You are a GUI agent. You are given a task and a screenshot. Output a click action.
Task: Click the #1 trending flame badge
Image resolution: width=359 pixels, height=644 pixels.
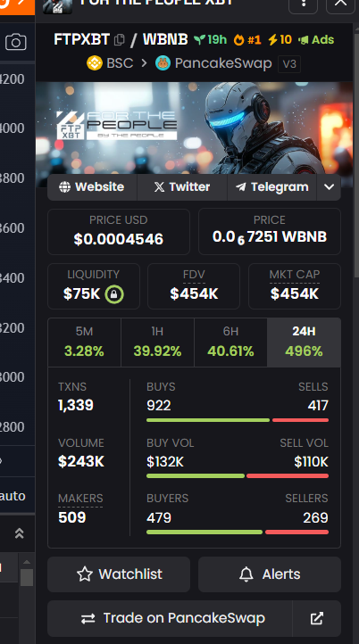tap(247, 40)
